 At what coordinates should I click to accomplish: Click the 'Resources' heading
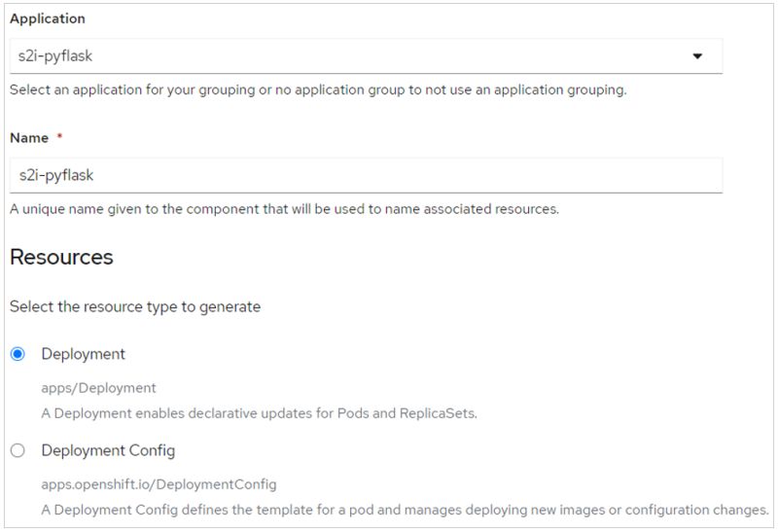[x=61, y=257]
